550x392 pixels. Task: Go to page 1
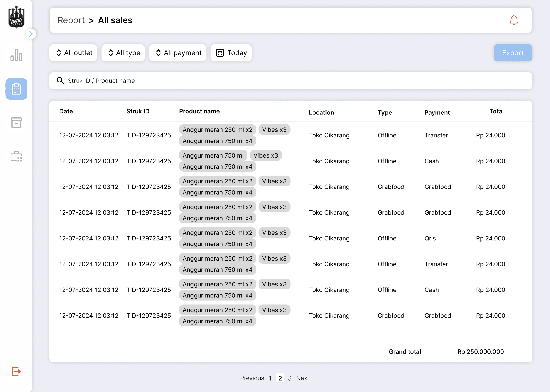[270, 378]
